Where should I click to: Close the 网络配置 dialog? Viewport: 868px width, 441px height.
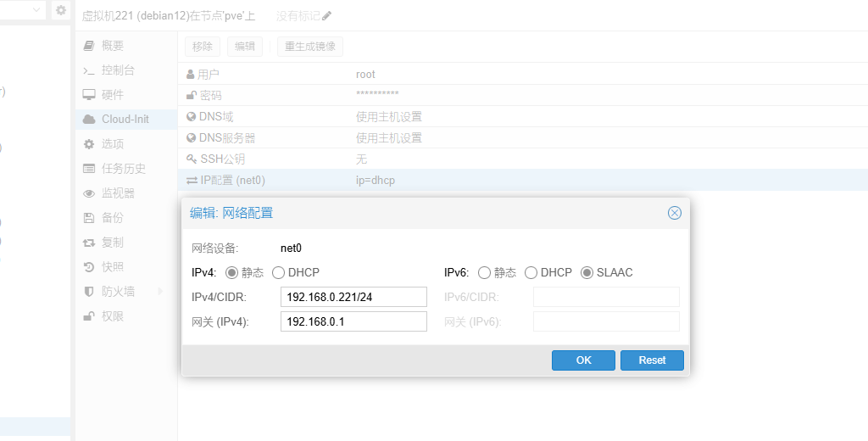coord(674,213)
